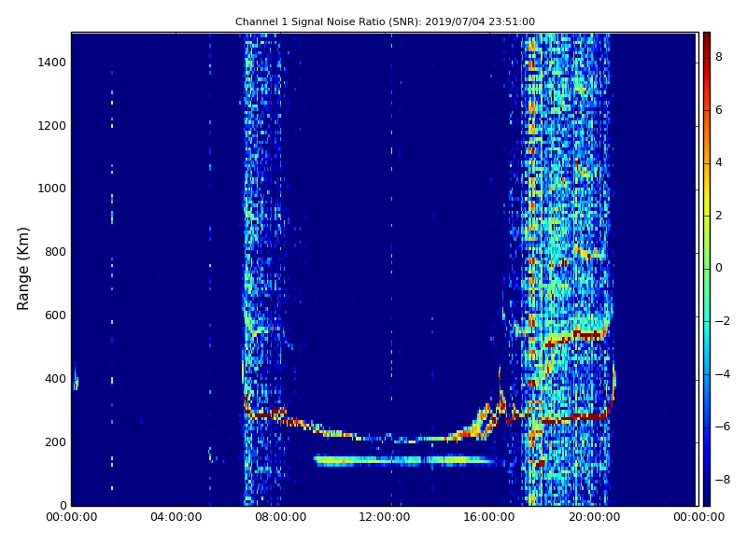Click the 200 range tick label
747x560 pixels.
click(x=55, y=441)
